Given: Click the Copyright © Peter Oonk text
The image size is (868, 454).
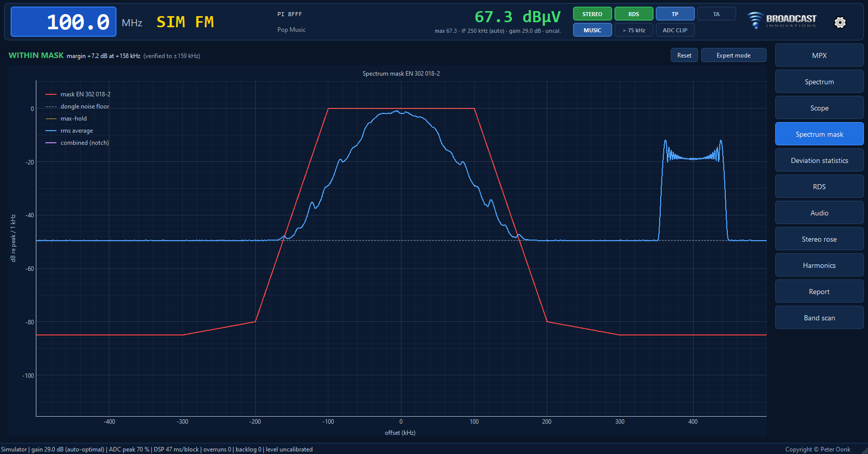Looking at the screenshot, I should pyautogui.click(x=818, y=449).
